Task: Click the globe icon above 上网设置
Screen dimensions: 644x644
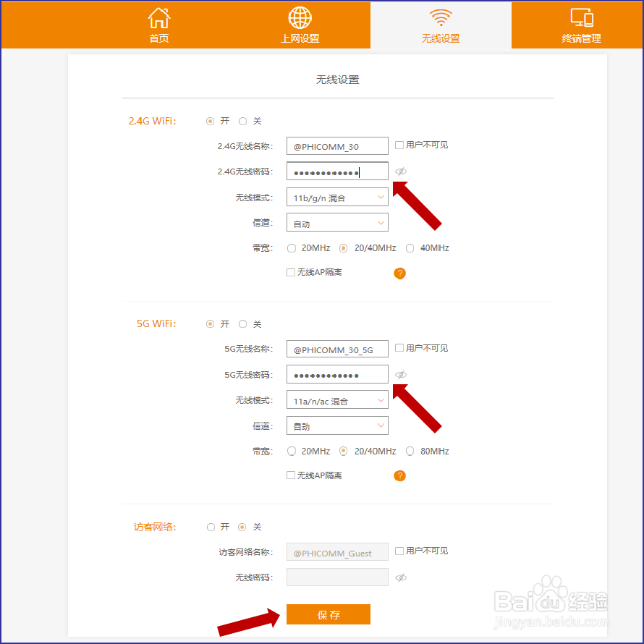Action: pyautogui.click(x=299, y=17)
